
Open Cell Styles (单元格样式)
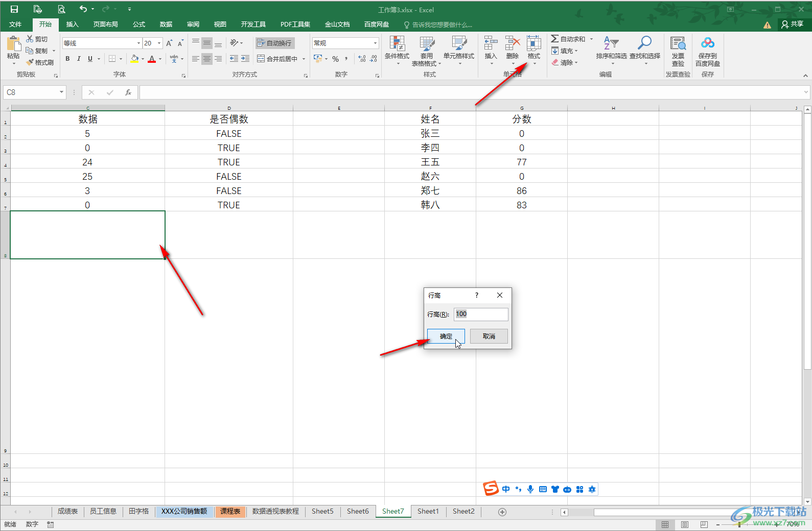coord(459,51)
